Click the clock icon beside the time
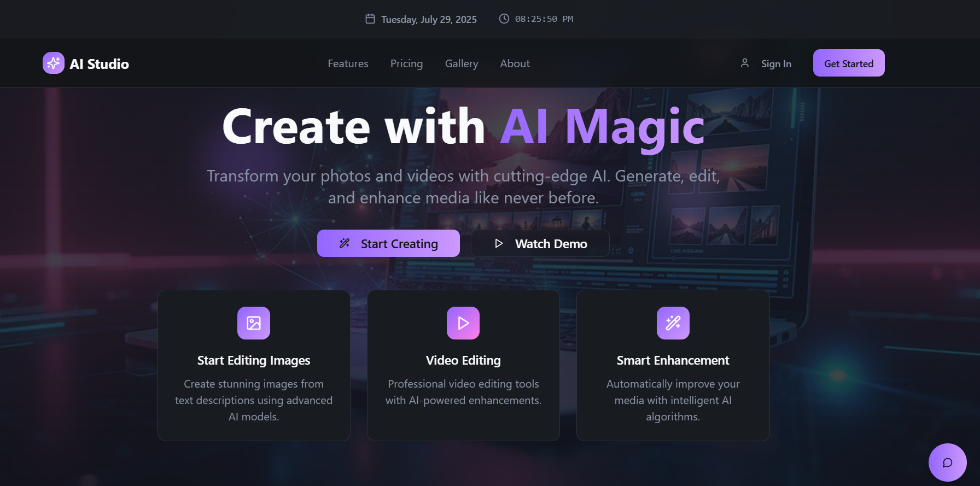The height and width of the screenshot is (486, 980). [504, 19]
